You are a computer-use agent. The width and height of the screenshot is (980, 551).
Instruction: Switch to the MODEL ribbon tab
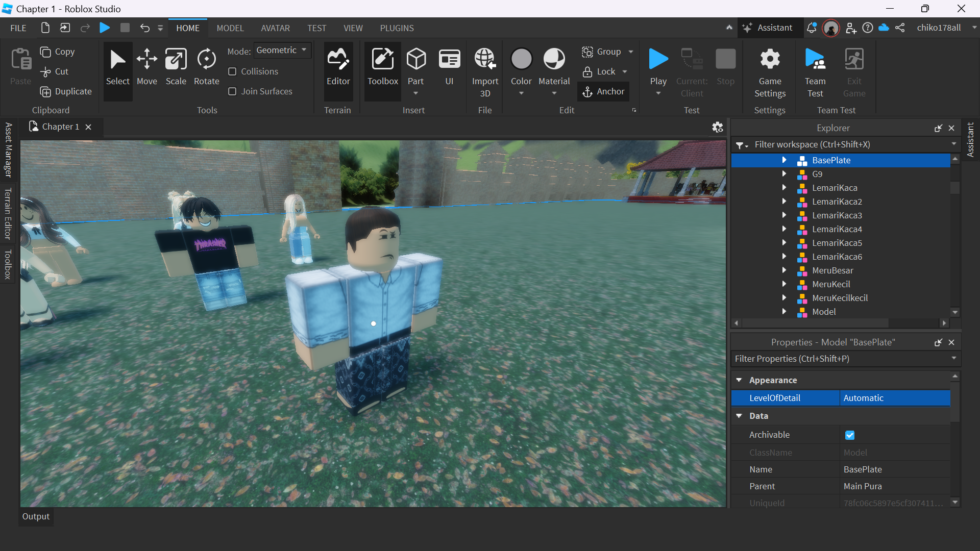[x=230, y=28]
